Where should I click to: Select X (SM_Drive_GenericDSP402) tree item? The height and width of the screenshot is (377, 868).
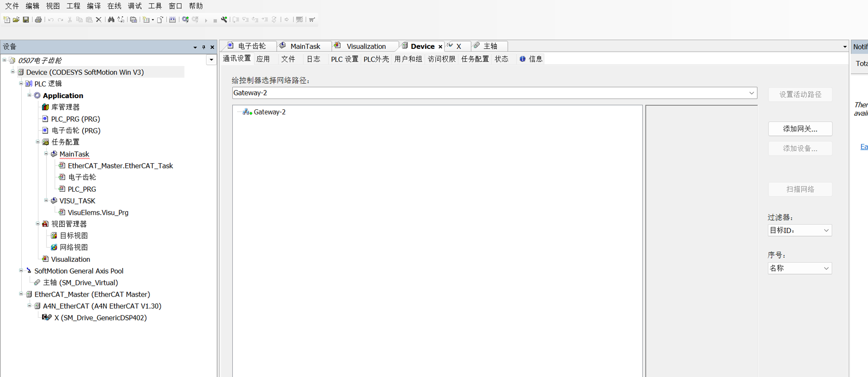coord(100,318)
